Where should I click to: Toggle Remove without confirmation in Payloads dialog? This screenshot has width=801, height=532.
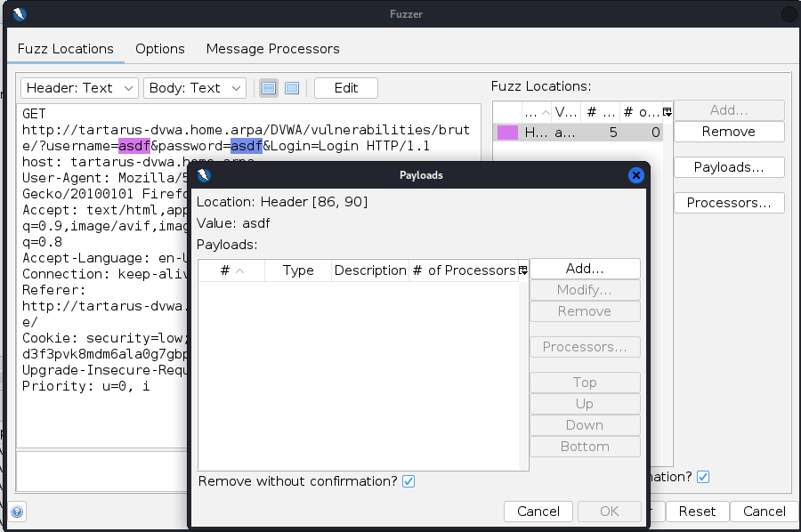click(409, 481)
